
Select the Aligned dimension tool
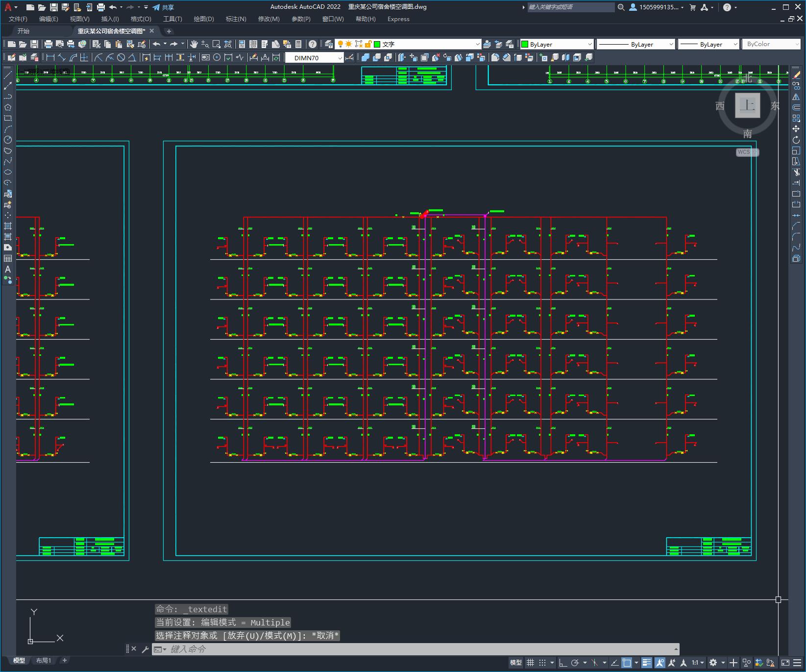click(62, 57)
